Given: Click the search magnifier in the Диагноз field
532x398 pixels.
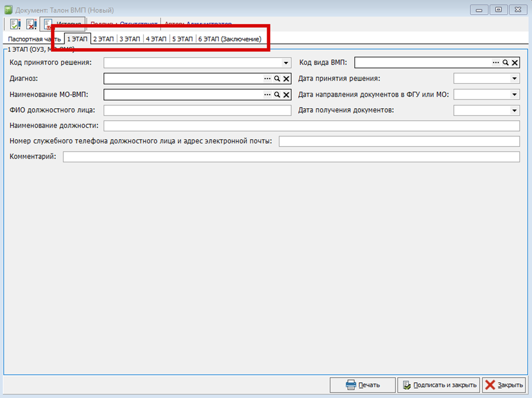Looking at the screenshot, I should tap(277, 79).
